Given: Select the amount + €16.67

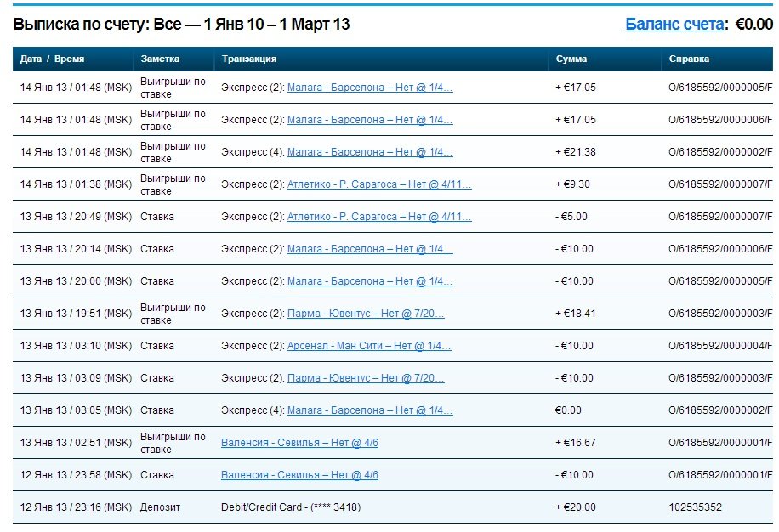Looking at the screenshot, I should [x=575, y=442].
